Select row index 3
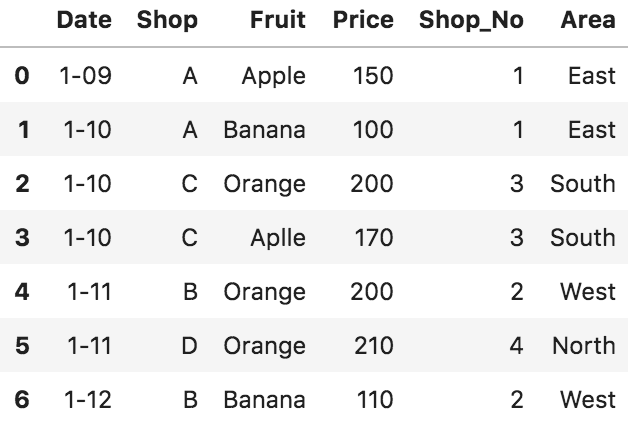The height and width of the screenshot is (422, 638). point(22,238)
